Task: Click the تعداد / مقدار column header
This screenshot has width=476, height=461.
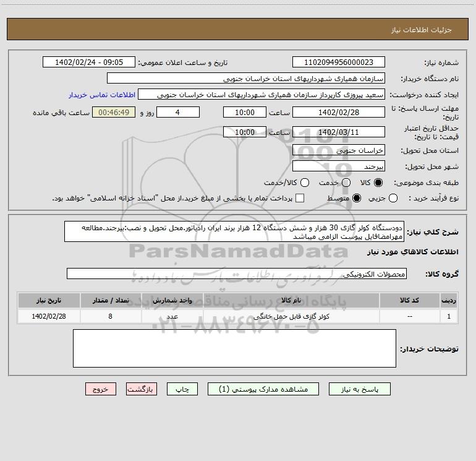Action: pyautogui.click(x=111, y=301)
